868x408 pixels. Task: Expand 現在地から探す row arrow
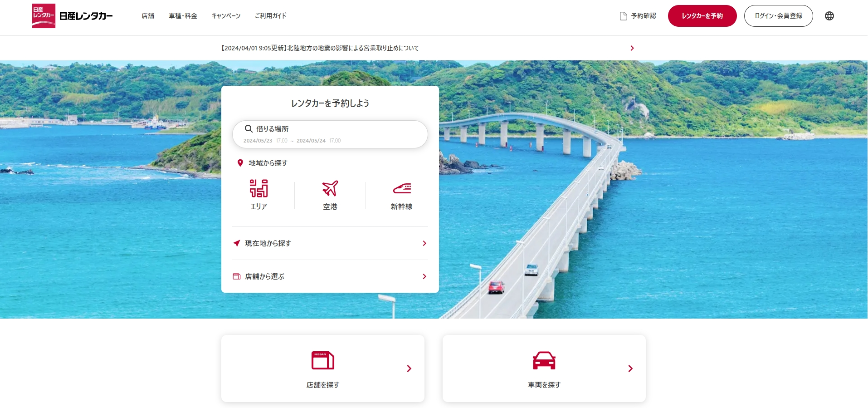(x=424, y=243)
